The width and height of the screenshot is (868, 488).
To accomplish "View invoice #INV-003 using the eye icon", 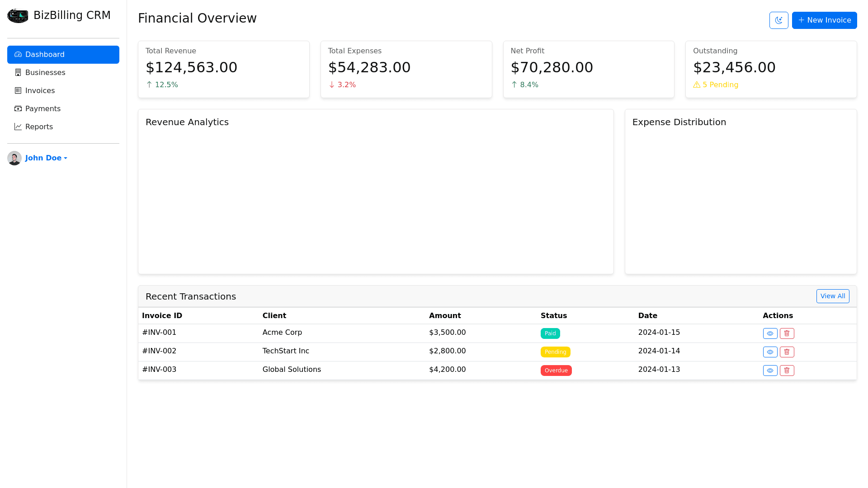I will click(770, 371).
